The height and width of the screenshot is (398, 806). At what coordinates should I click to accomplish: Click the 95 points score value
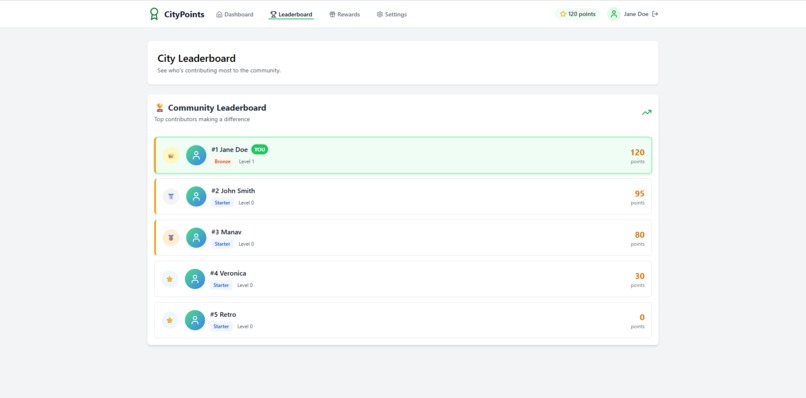pyautogui.click(x=639, y=193)
